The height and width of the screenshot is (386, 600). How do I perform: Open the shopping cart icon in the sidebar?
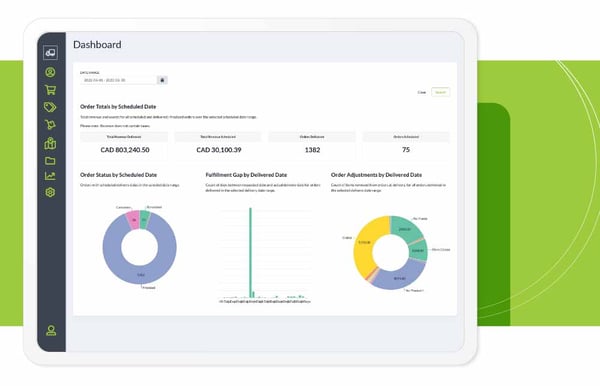50,90
